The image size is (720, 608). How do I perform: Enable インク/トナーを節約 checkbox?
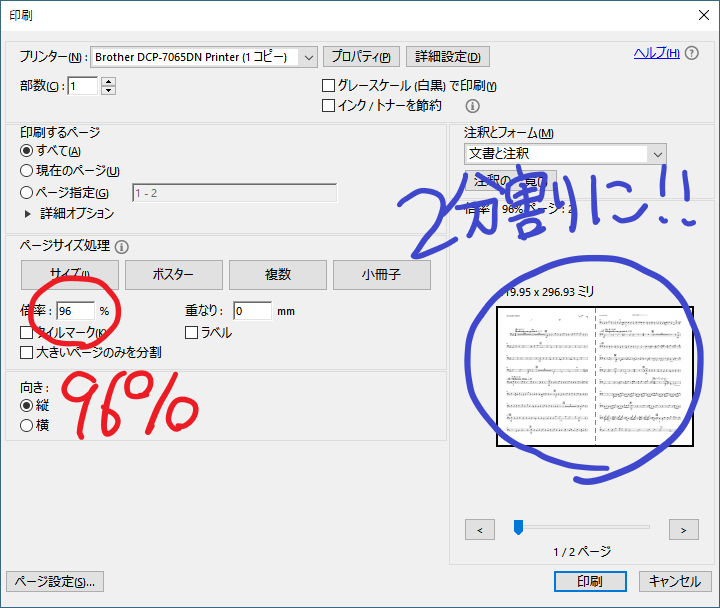328,106
